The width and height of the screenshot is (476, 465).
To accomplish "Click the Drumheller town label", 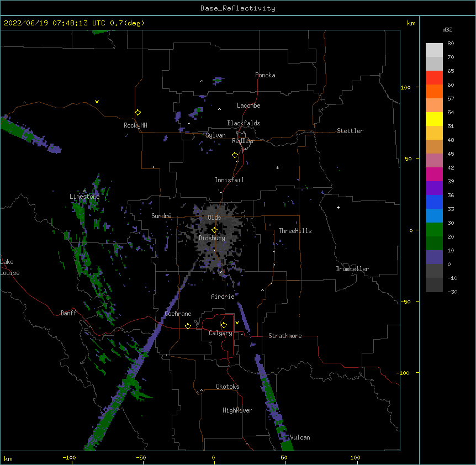I will click(x=352, y=269).
